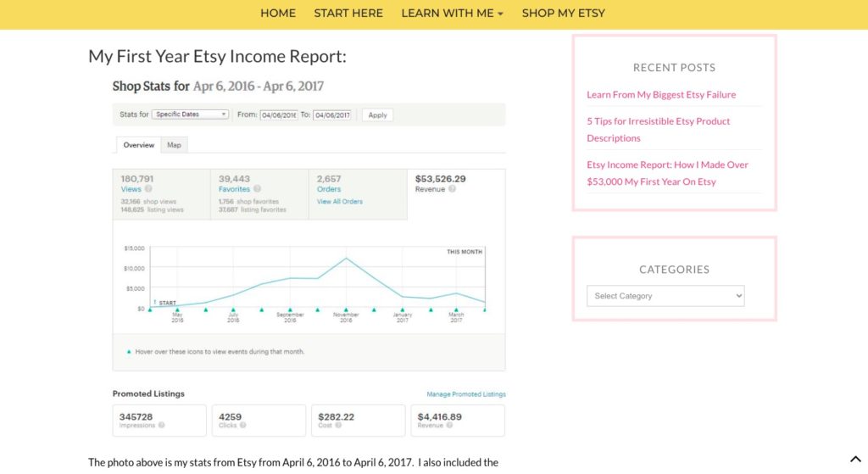Image resolution: width=868 pixels, height=474 pixels.
Task: Select the Overview tab
Action: (138, 145)
